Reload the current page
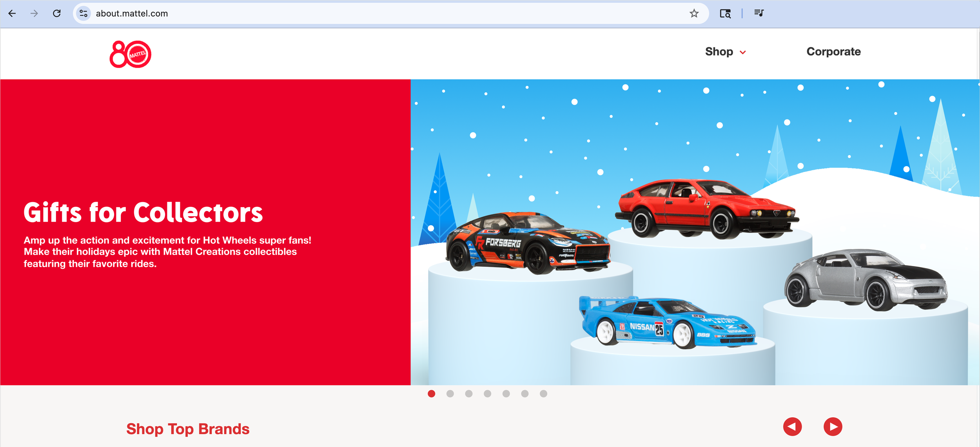 click(57, 13)
